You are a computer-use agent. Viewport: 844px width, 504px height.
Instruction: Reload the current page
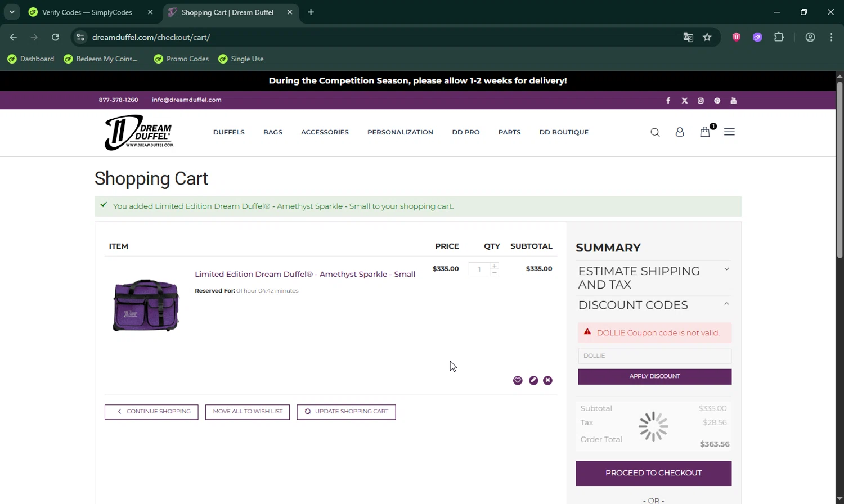tap(55, 37)
